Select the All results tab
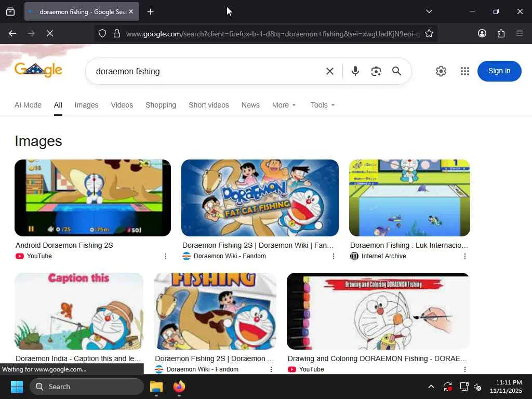This screenshot has width=532, height=399. 58,105
